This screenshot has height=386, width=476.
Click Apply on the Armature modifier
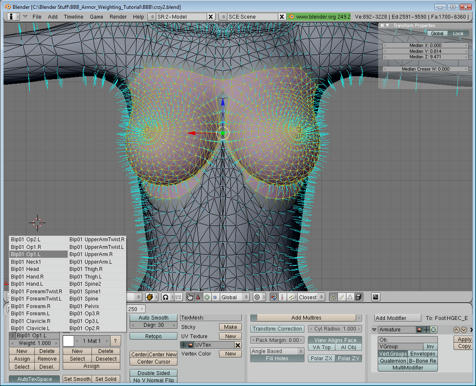click(464, 339)
